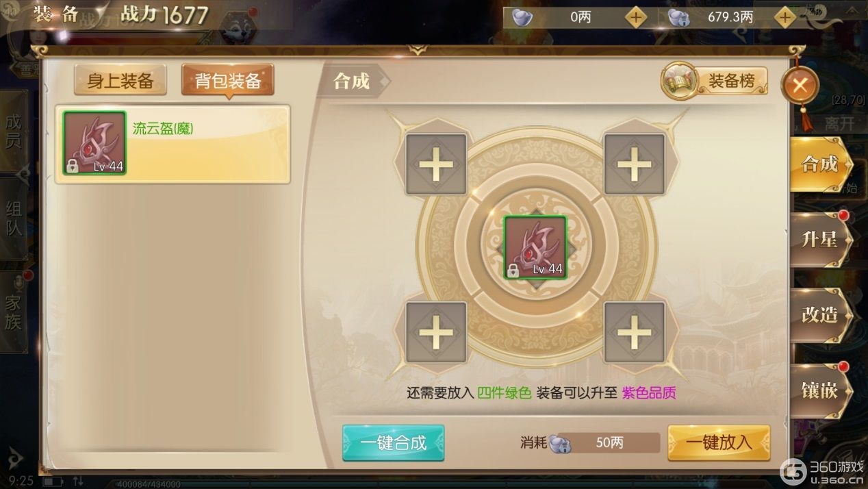Image resolution: width=868 pixels, height=489 pixels.
Task: Tap the 50两 silver cost field
Action: [x=609, y=443]
